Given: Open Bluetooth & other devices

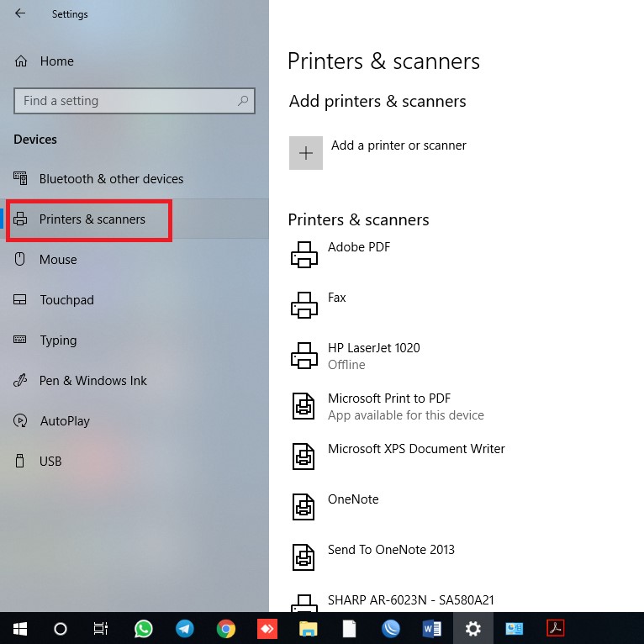Looking at the screenshot, I should (x=111, y=179).
